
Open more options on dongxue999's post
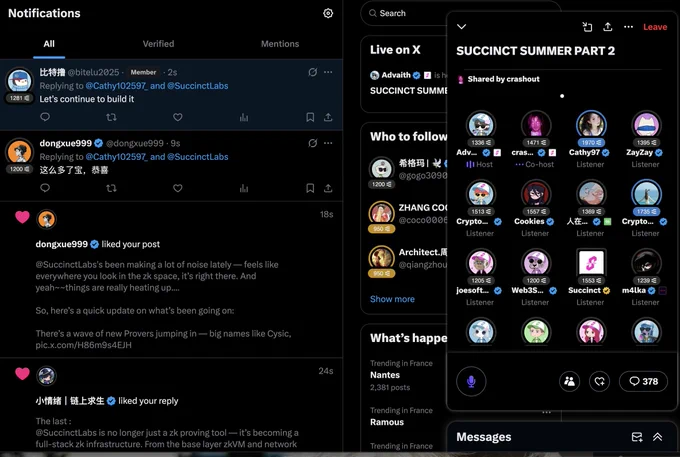tap(328, 143)
